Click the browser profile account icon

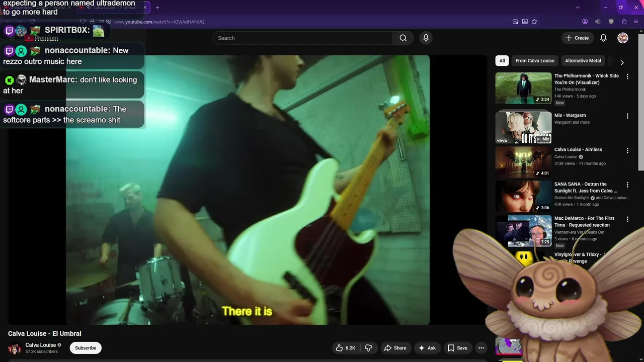coord(585,22)
